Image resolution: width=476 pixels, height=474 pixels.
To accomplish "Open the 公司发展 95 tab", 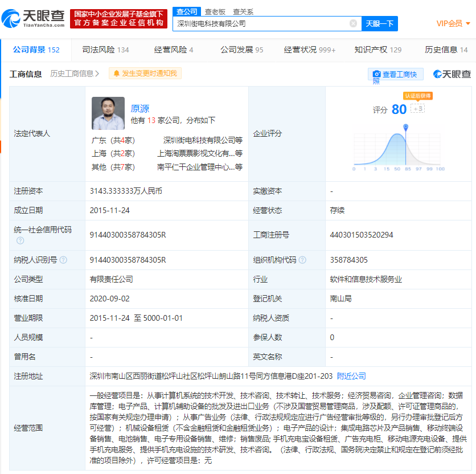I will [241, 50].
